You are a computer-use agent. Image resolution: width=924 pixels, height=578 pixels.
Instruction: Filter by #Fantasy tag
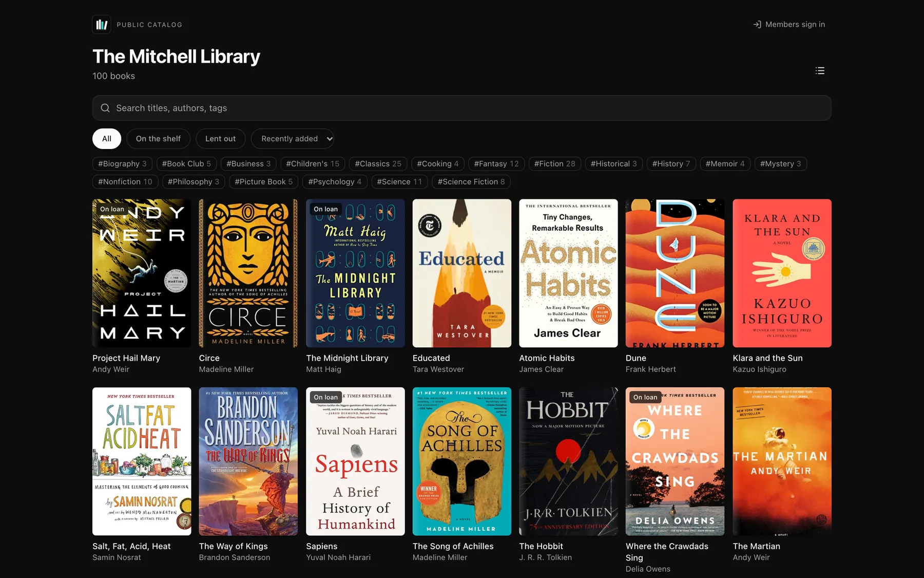[x=496, y=164]
